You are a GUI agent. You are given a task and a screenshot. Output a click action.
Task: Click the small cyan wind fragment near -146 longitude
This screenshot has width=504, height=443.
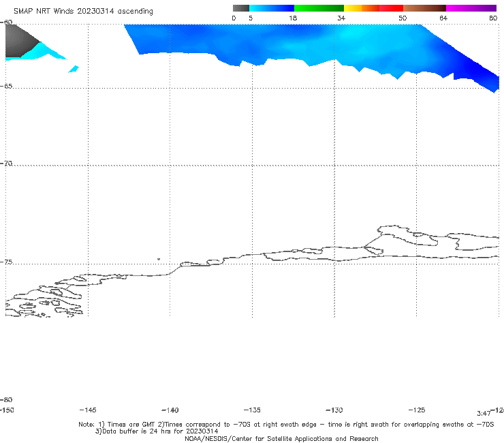[x=74, y=69]
